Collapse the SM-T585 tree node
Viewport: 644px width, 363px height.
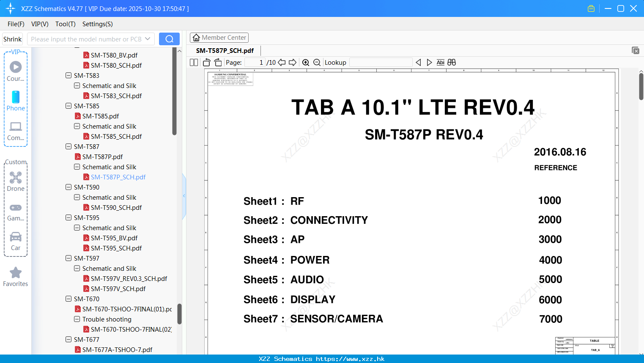coord(69,106)
